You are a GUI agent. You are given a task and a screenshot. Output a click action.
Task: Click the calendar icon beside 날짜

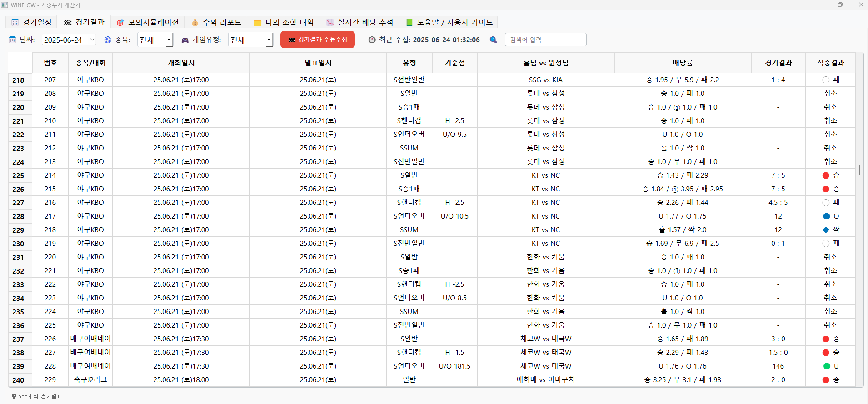coord(13,40)
